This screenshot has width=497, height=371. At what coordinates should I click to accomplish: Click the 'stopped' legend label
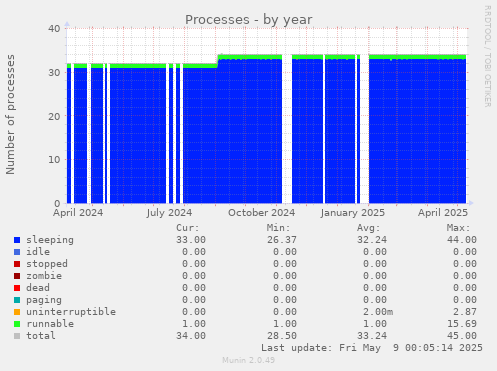click(x=47, y=264)
